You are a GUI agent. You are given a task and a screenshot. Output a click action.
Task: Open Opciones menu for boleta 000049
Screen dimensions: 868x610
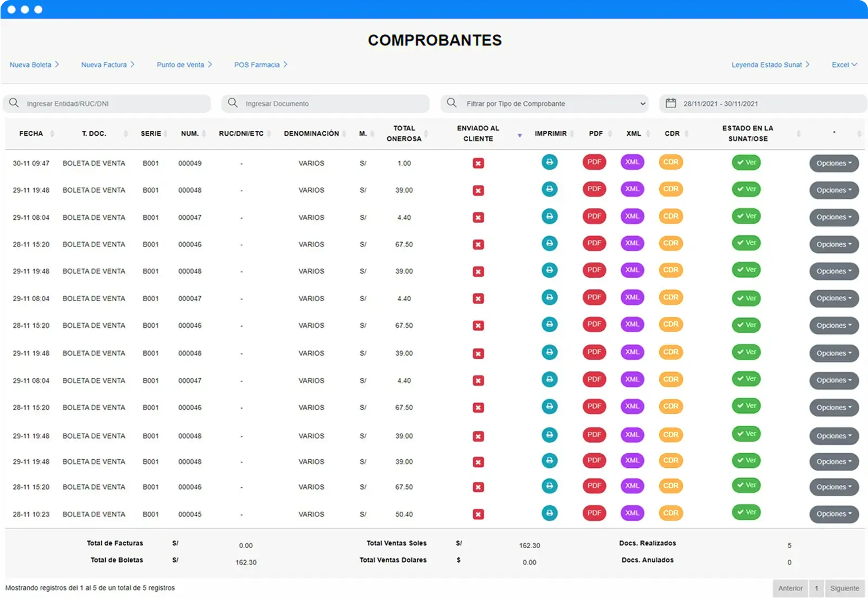pos(834,163)
